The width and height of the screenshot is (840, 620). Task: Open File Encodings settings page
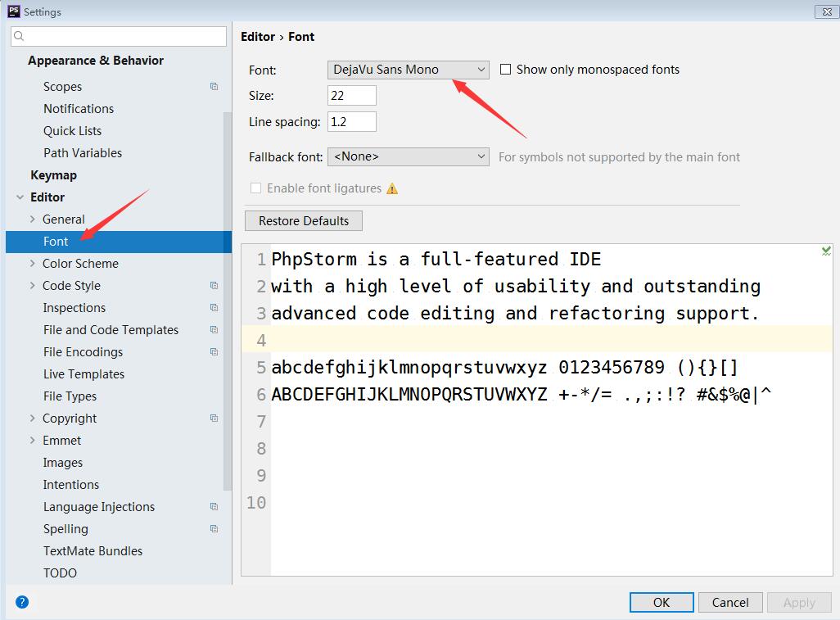(83, 352)
